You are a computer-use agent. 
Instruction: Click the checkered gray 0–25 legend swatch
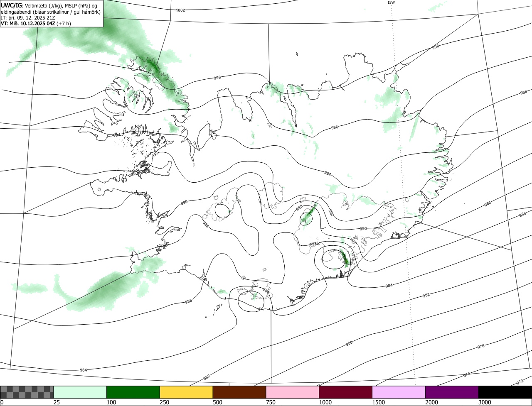coord(27,392)
